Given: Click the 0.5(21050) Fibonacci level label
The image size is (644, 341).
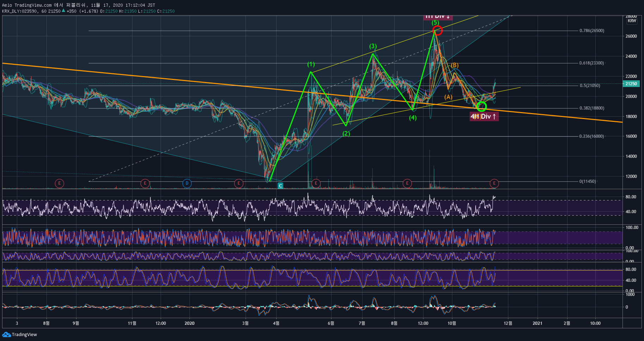Looking at the screenshot, I should pyautogui.click(x=590, y=86).
